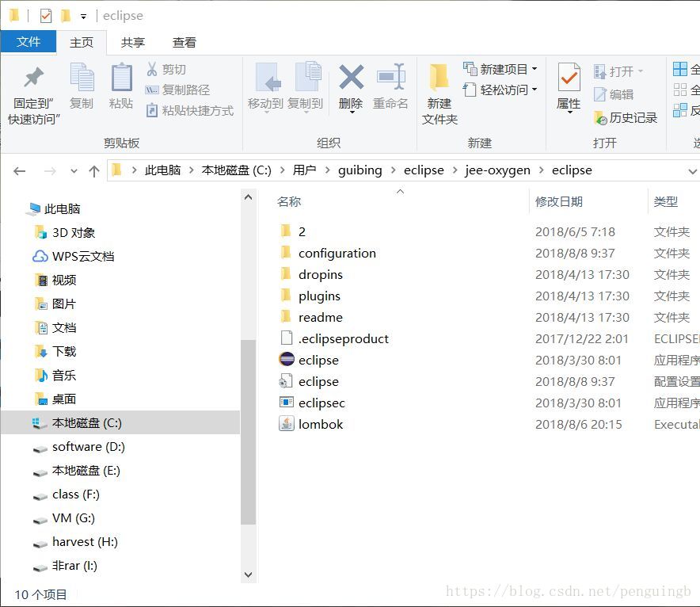Open the Easy access dropdown
The height and width of the screenshot is (607, 700).
pyautogui.click(x=535, y=90)
